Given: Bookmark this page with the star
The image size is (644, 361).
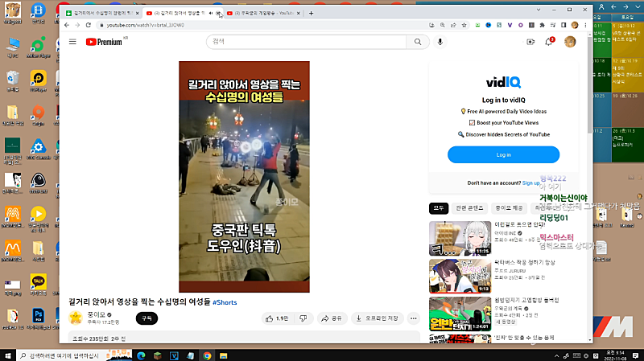Looking at the screenshot, I should (x=464, y=25).
